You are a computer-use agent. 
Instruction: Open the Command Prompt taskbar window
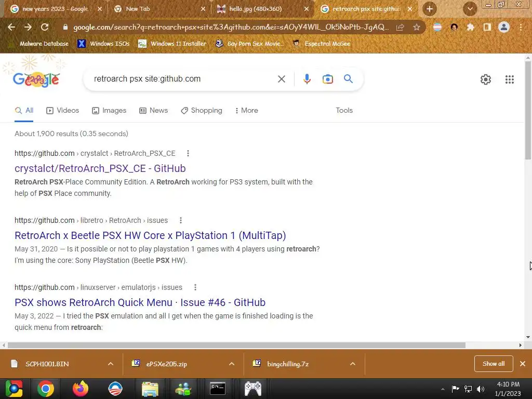pos(218,389)
